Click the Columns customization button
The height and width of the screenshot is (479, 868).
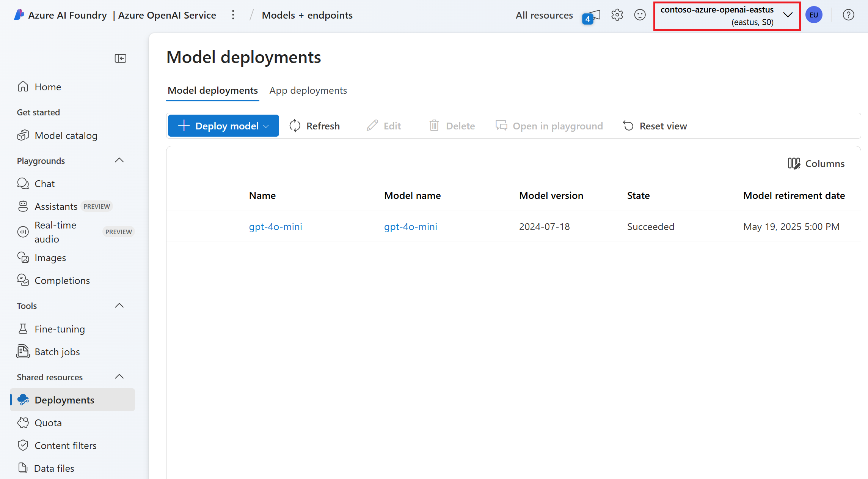[x=816, y=164]
